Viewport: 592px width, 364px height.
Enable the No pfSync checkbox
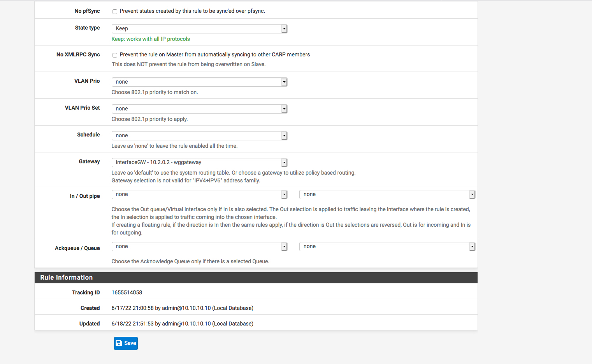click(115, 12)
